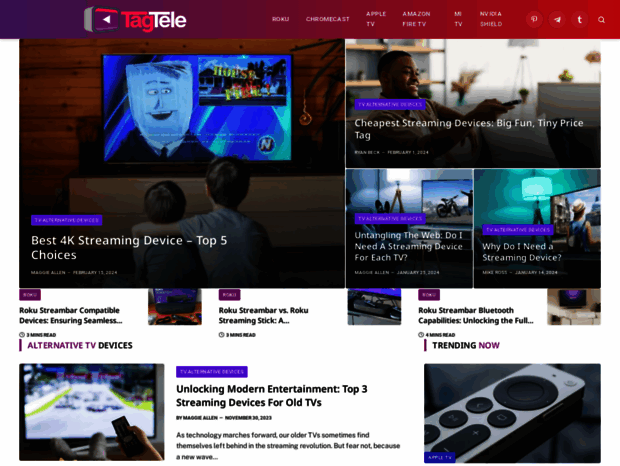Open the Telegram social icon

coord(557,19)
